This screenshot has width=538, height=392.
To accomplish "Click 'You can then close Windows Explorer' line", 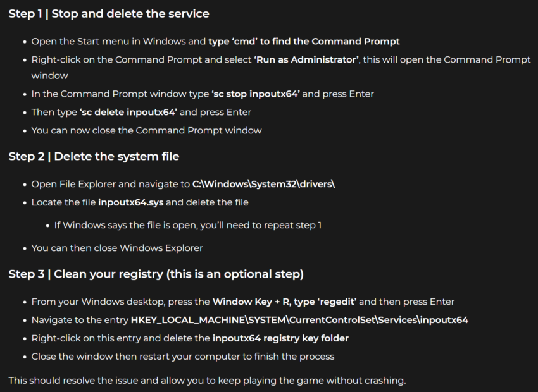I will 117,248.
